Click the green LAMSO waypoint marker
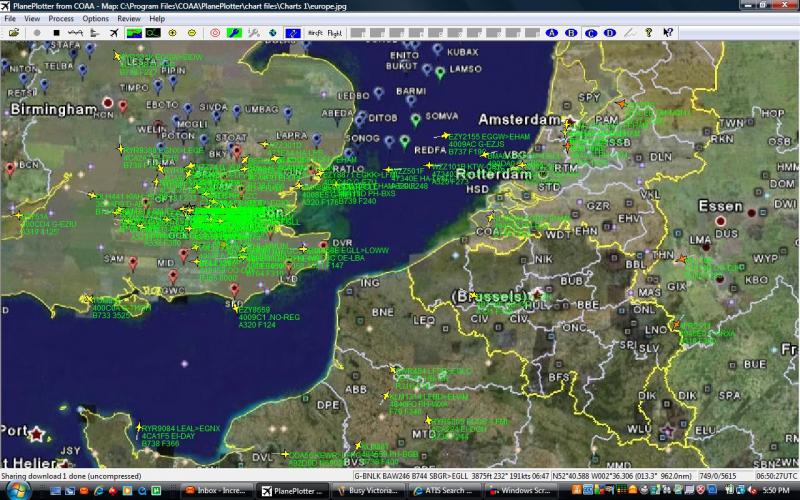 (x=440, y=72)
